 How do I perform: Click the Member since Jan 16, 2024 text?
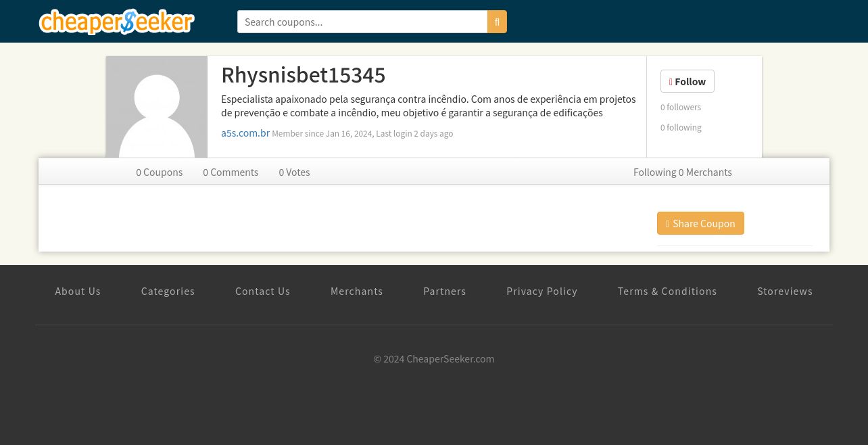[x=322, y=134]
